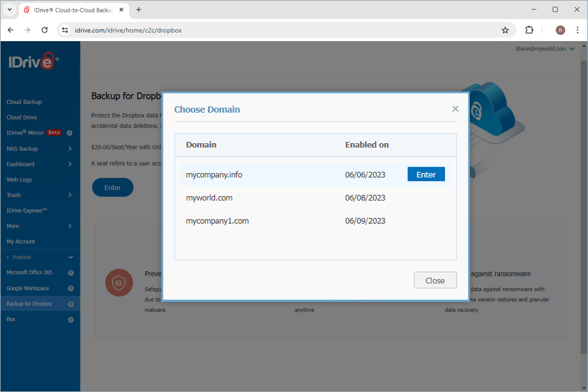Click Enter button for mycompany.info domain
This screenshot has width=588, height=392.
[426, 174]
